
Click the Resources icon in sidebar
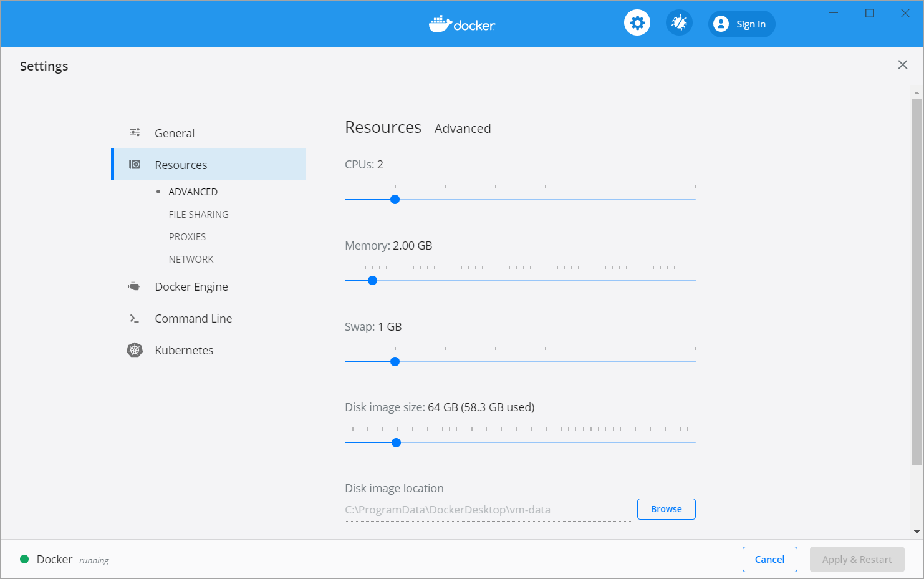coord(135,165)
